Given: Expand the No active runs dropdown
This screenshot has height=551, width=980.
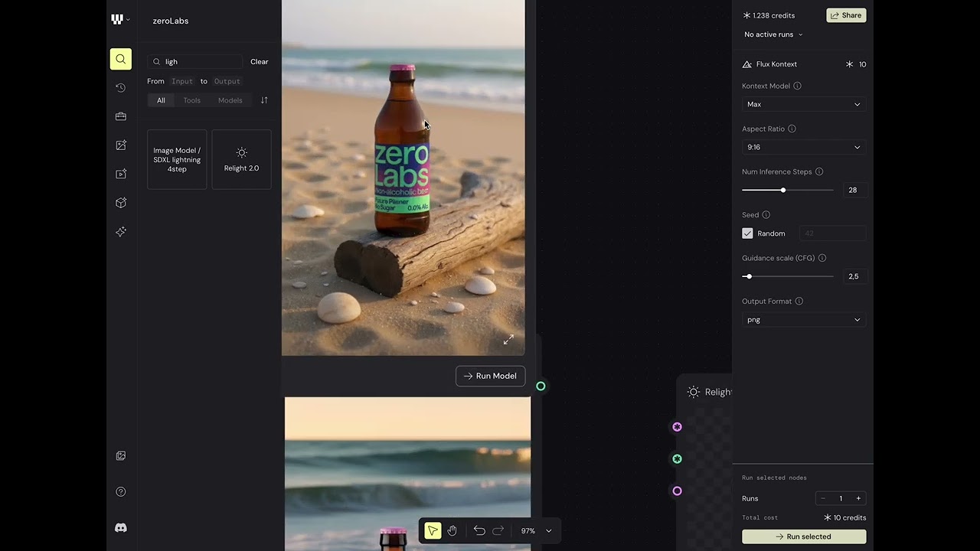Looking at the screenshot, I should 773,34.
